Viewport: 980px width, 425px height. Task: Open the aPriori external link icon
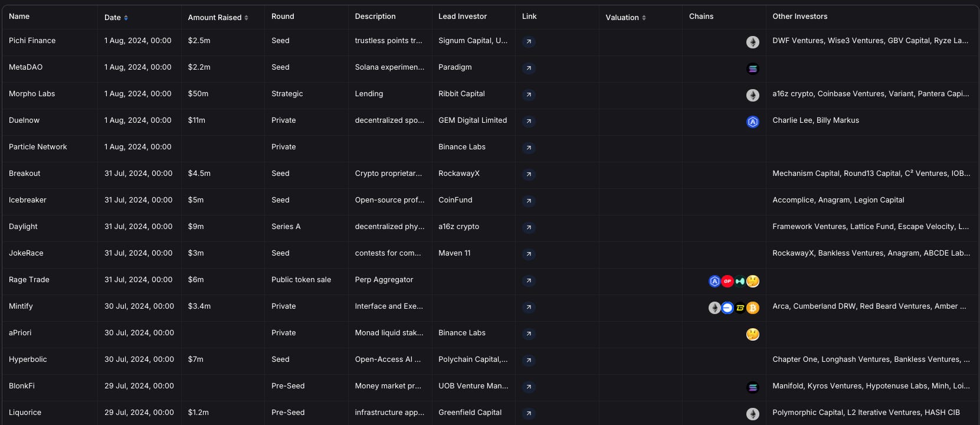529,334
